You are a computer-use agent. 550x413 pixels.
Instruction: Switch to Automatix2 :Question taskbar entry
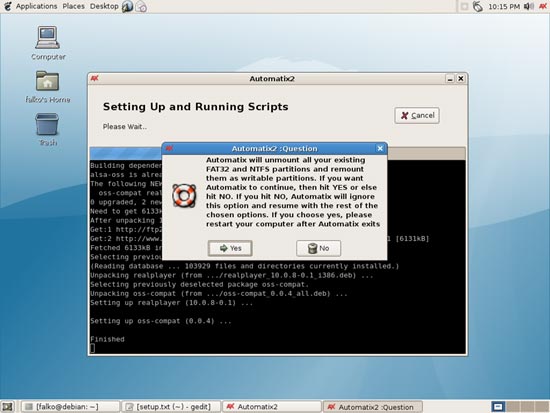(x=373, y=407)
